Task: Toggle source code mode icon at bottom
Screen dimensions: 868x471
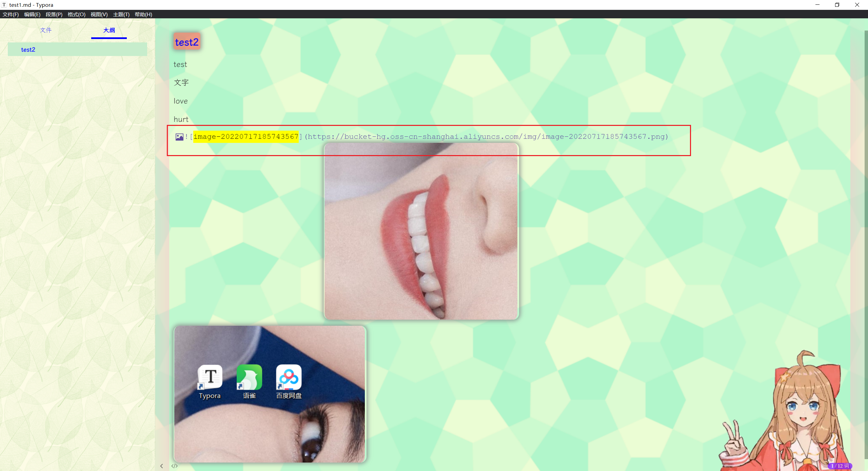Action: click(175, 466)
